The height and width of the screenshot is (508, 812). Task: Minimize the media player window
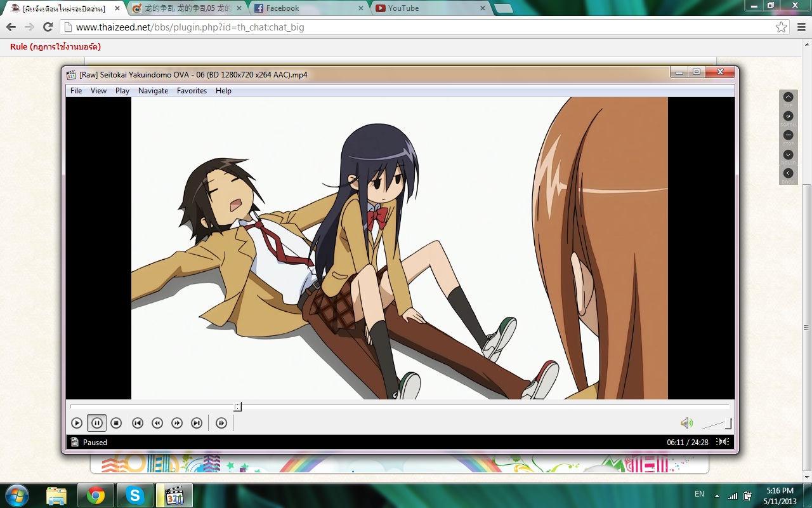pyautogui.click(x=679, y=72)
